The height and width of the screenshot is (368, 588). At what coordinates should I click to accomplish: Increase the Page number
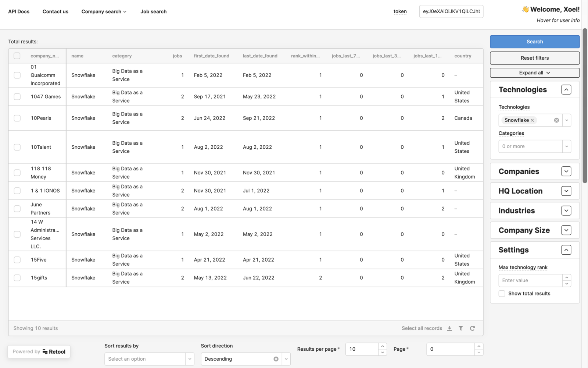pos(479,346)
